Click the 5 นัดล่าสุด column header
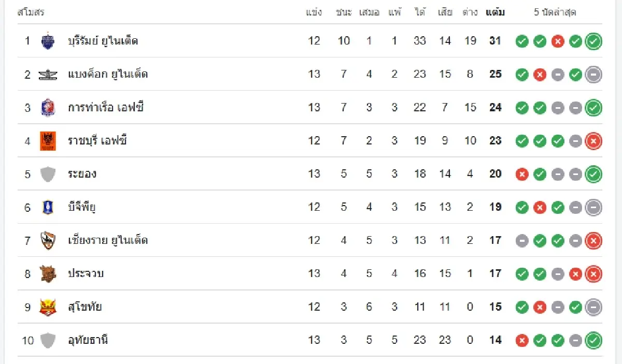 555,12
